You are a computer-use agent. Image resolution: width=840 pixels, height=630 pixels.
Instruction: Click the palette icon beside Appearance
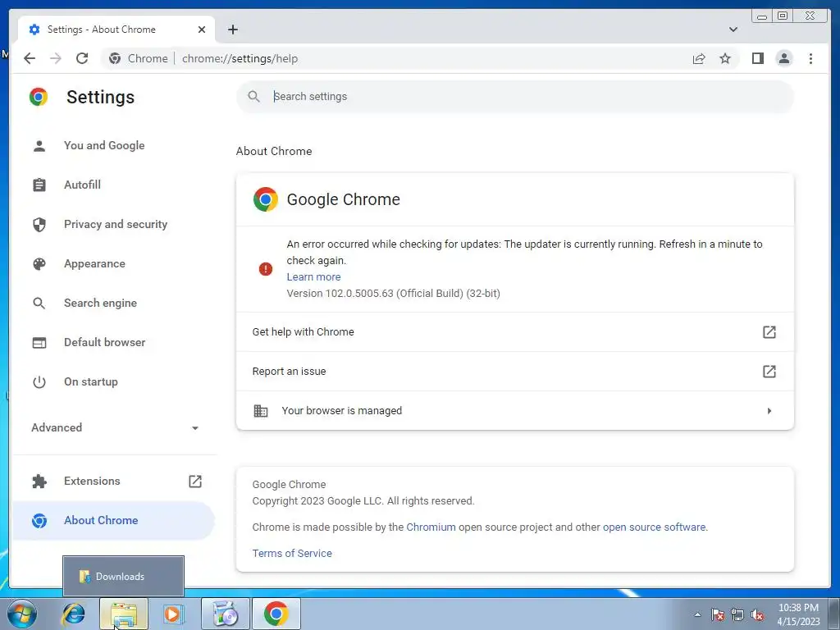39,263
